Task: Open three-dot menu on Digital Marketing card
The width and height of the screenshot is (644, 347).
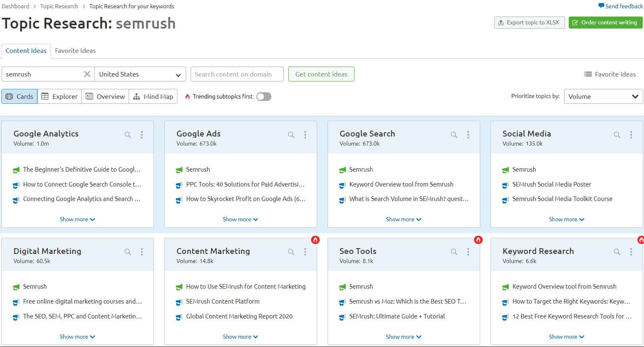Action: 142,252
